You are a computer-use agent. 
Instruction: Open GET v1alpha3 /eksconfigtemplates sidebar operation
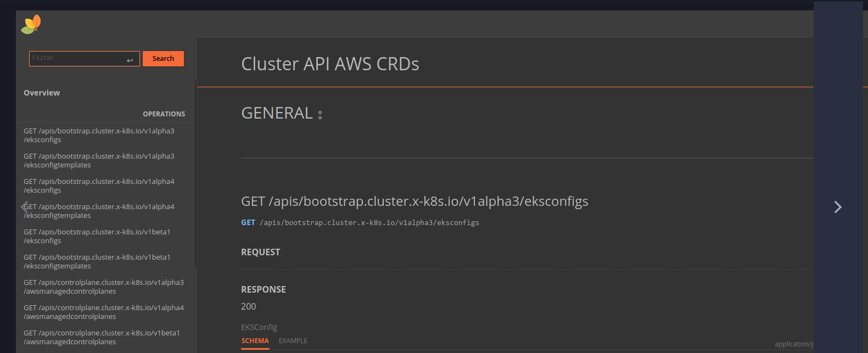click(x=99, y=161)
